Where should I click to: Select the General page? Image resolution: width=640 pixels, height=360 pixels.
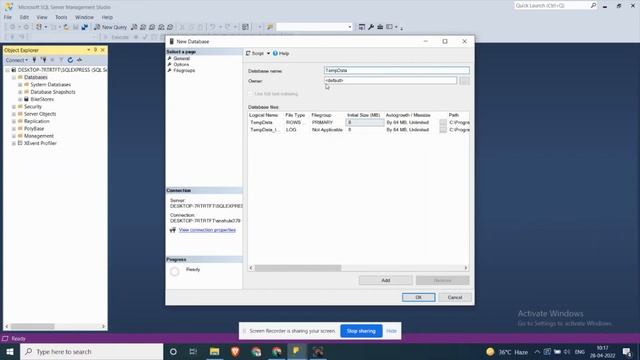[x=181, y=58]
